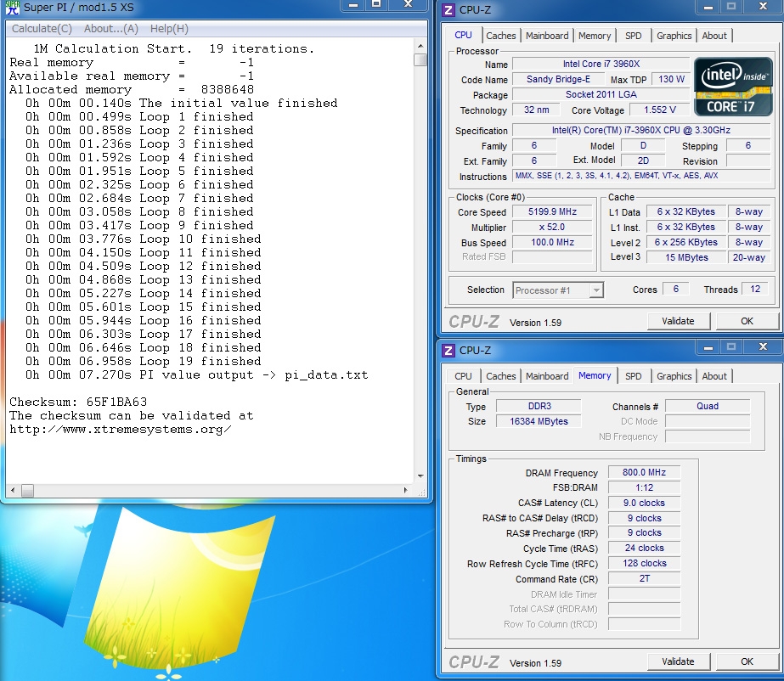Click the CPU-Z icon in the lower window's title bar
The image size is (784, 681).
tap(448, 350)
